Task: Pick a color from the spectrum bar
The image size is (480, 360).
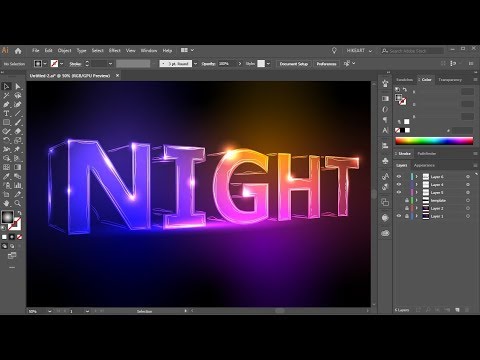Action: 434,141
